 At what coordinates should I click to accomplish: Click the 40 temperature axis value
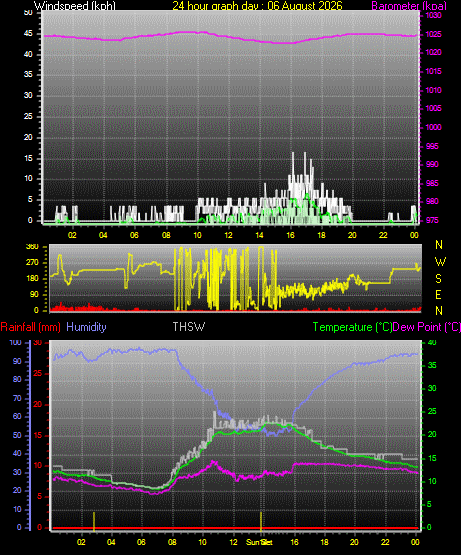432,343
